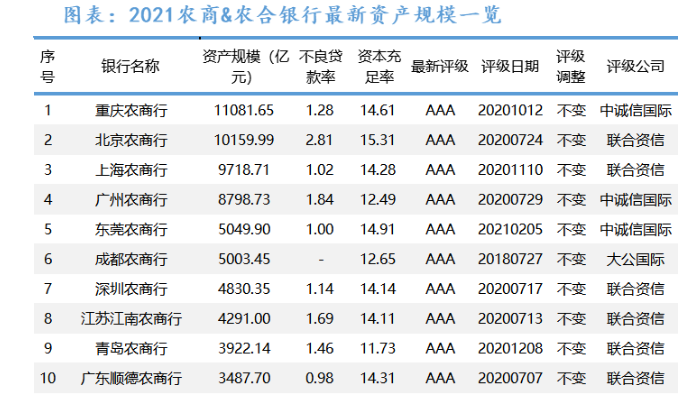Select the 青岛农商行 cell
Image resolution: width=698 pixels, height=397 pixels.
tap(131, 348)
